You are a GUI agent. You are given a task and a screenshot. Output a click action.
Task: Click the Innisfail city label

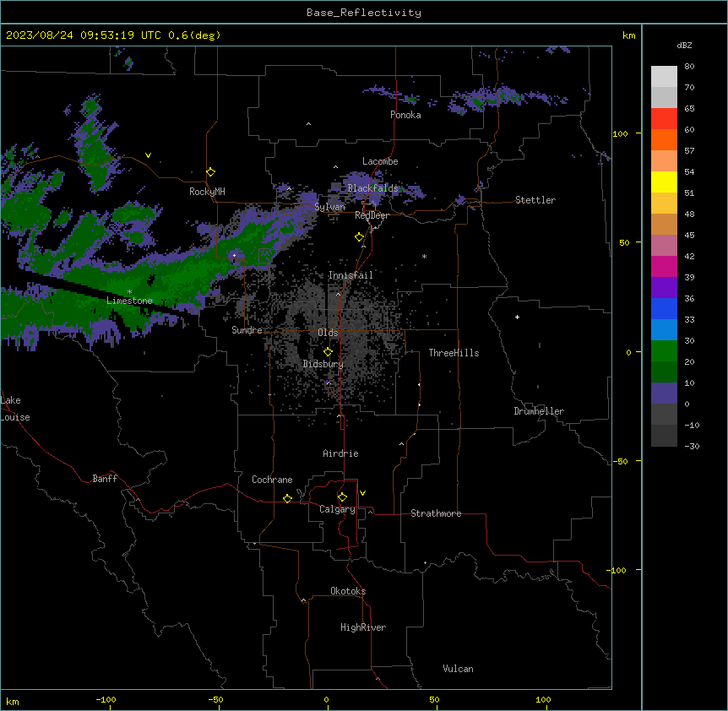click(x=350, y=275)
